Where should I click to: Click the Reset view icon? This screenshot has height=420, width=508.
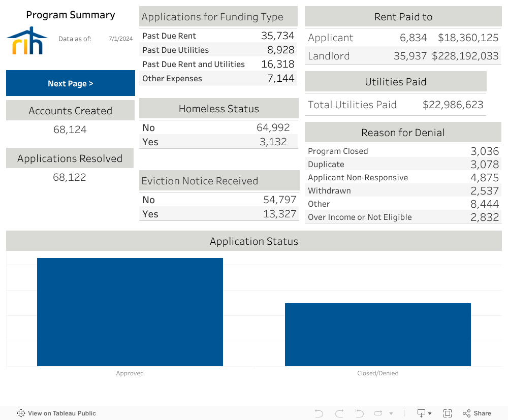pyautogui.click(x=359, y=413)
